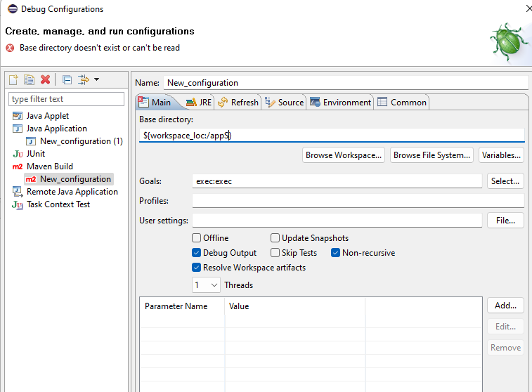Click the Add parameter button
532x392 pixels.
[x=505, y=306]
